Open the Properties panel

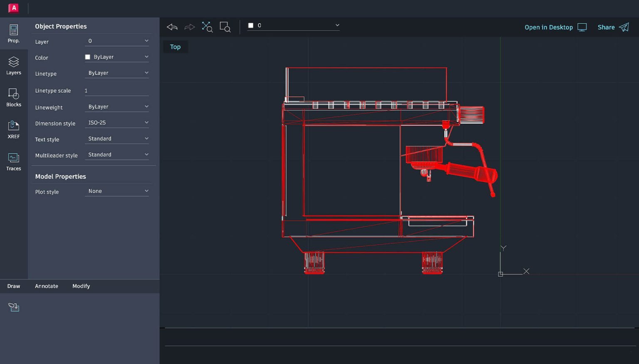point(14,33)
